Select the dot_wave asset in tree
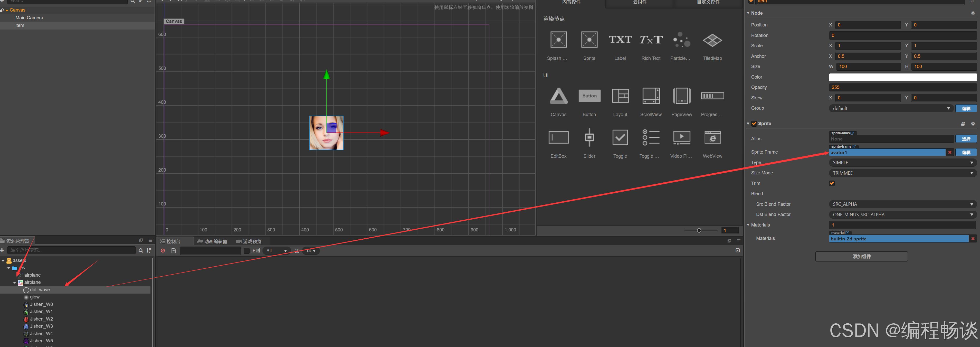 40,290
